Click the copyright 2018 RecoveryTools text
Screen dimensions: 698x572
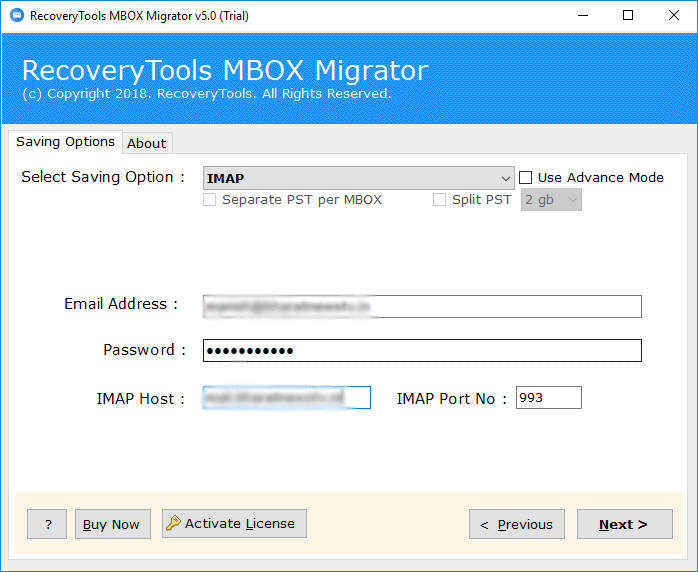coord(207,94)
